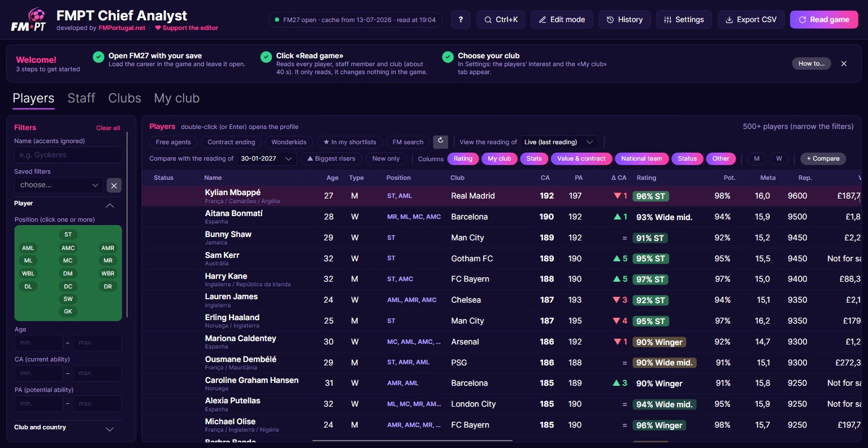Click Export CSV button

coord(751,20)
